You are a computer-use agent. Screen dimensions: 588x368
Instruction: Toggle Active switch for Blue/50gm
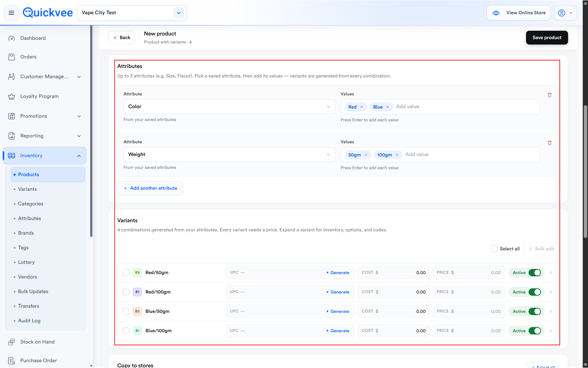coord(535,311)
